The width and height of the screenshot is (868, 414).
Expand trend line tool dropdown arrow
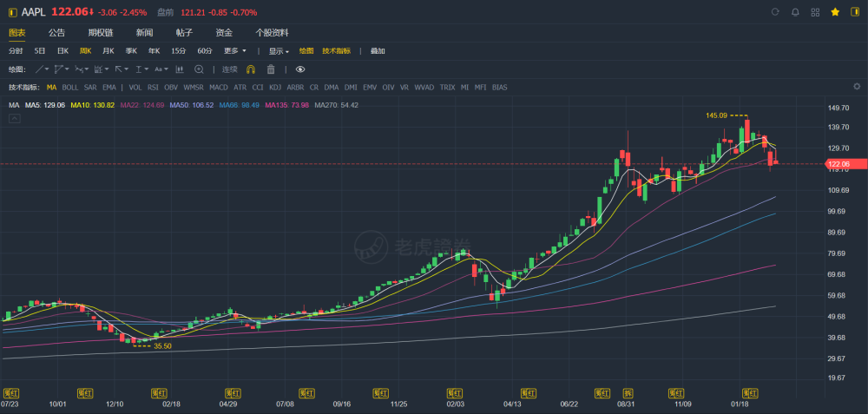pos(47,69)
